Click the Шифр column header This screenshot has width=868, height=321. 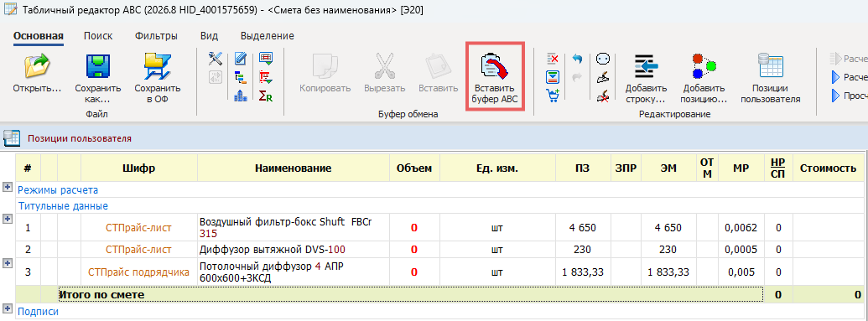pos(139,168)
